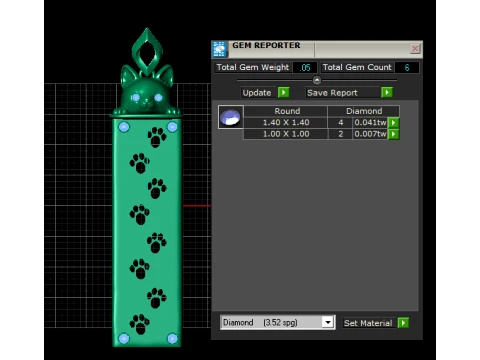Image resolution: width=480 pixels, height=360 pixels.
Task: Click green arrow on 0.041tw row
Action: pyautogui.click(x=394, y=123)
